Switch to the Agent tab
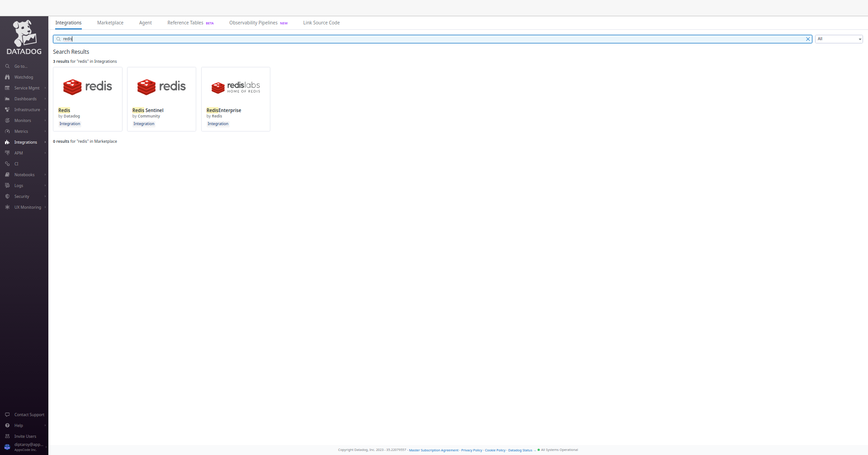This screenshot has width=868, height=455. (145, 23)
